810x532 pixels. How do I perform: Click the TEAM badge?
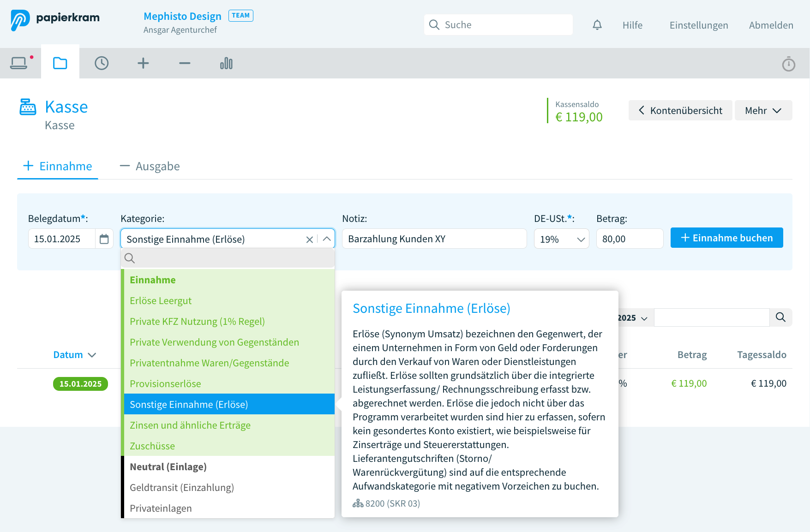240,16
